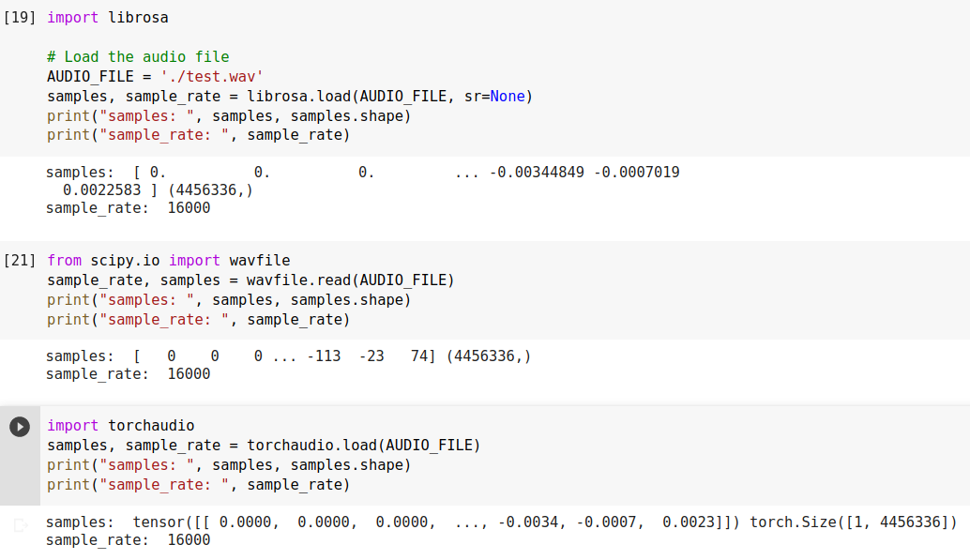
Task: Click the scipy samples output with -113
Action: (x=289, y=356)
